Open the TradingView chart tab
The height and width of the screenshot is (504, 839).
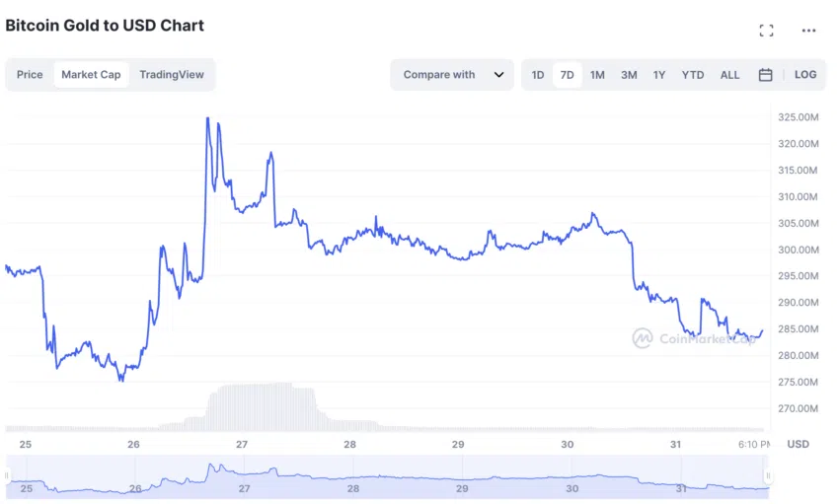172,75
